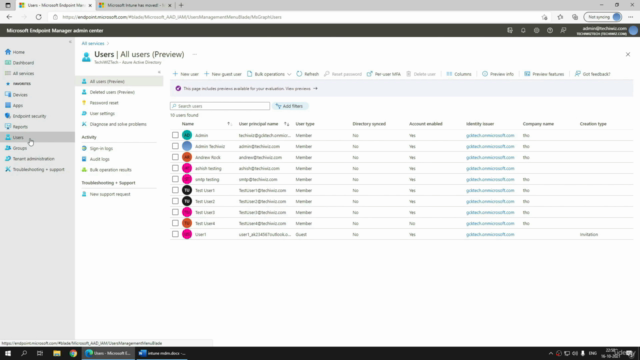Select checkbox for Admin user
Screen dimensions: 640x360
coord(175,135)
